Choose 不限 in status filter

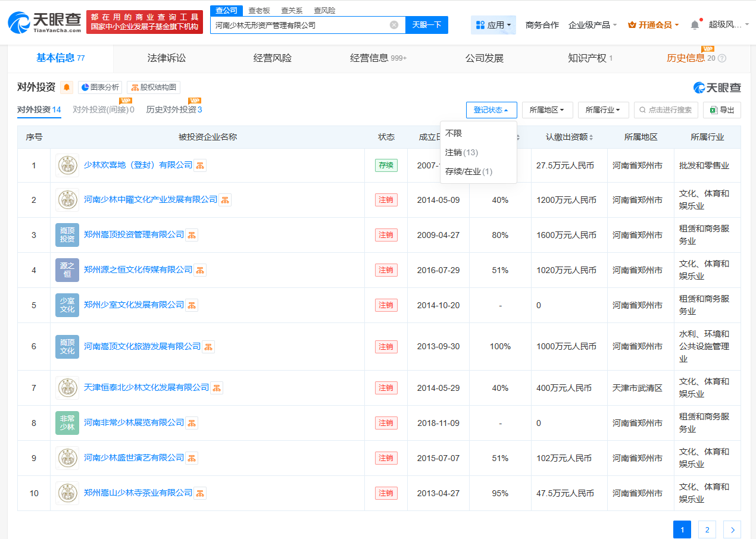coord(454,133)
